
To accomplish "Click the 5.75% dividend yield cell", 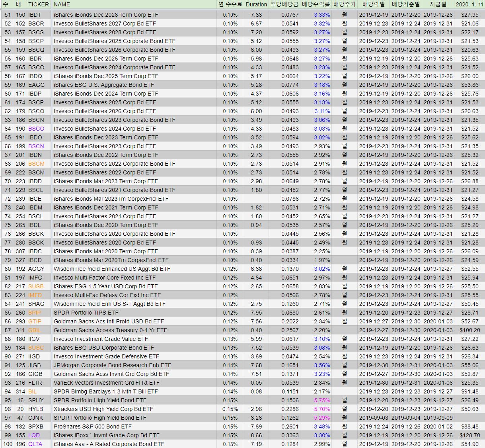I will click(x=322, y=400).
